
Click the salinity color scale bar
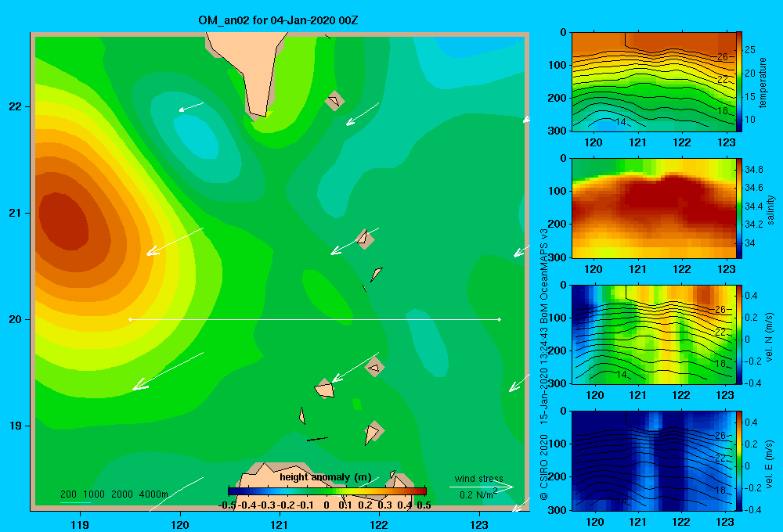click(739, 208)
